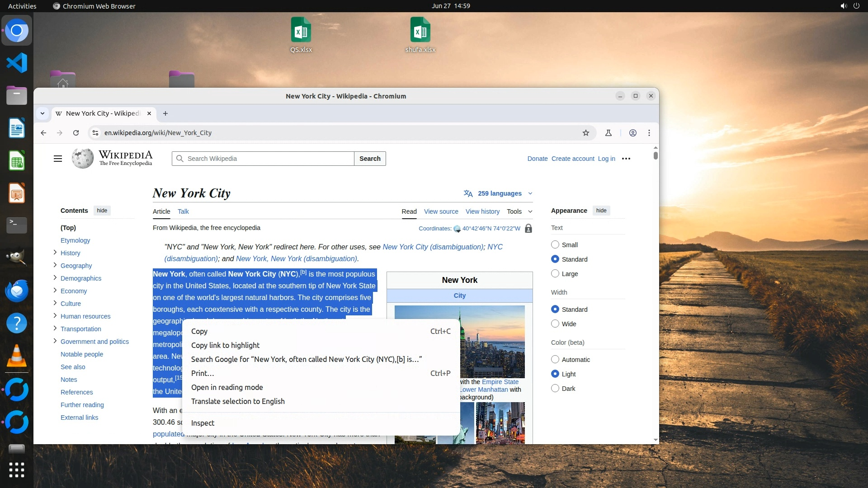Screen dimensions: 868x488
Task: Click the bookmark star icon
Action: [586, 133]
